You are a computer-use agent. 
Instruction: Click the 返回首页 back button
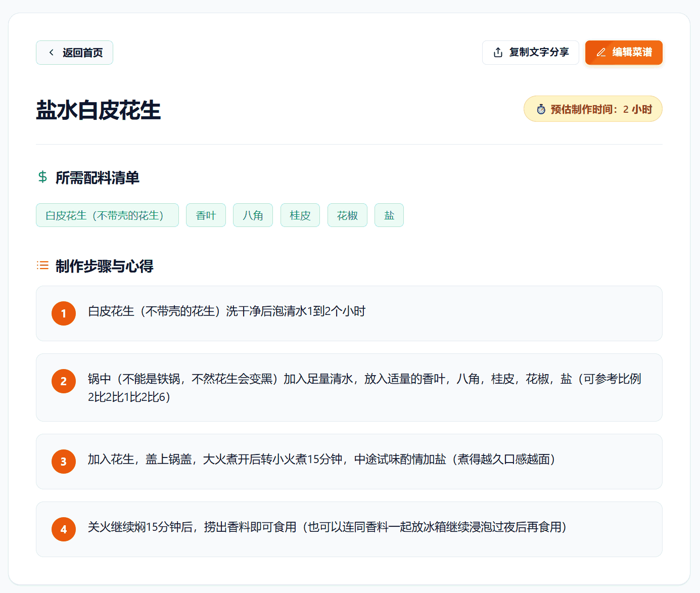click(74, 53)
